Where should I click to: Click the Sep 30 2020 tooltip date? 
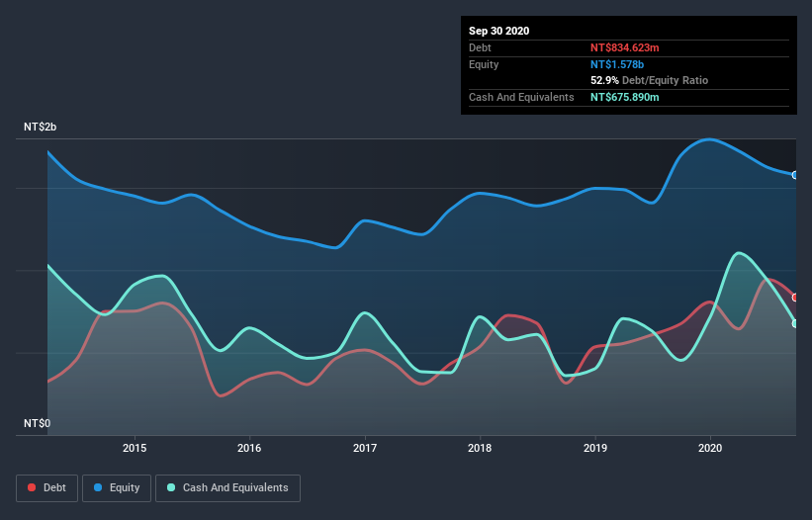[x=499, y=31]
